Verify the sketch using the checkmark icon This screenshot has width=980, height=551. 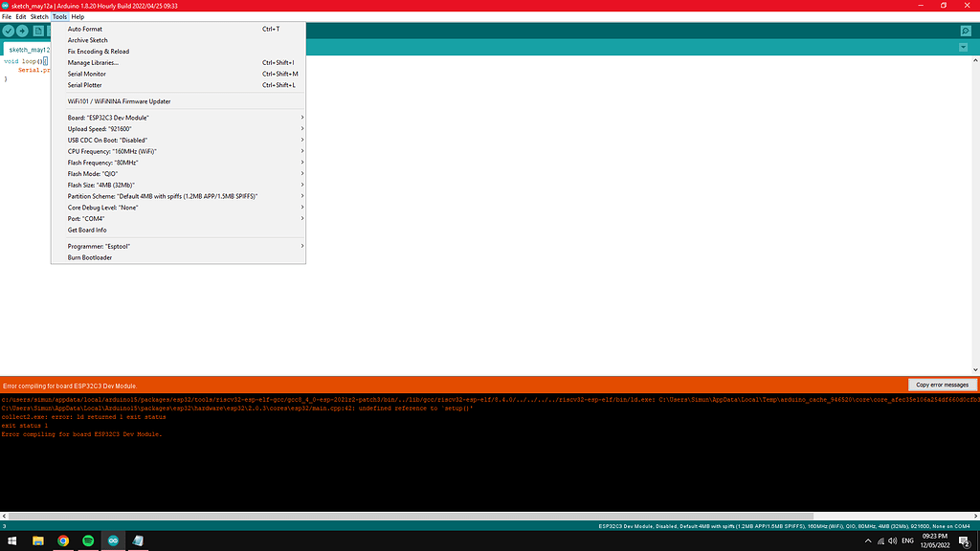point(8,31)
